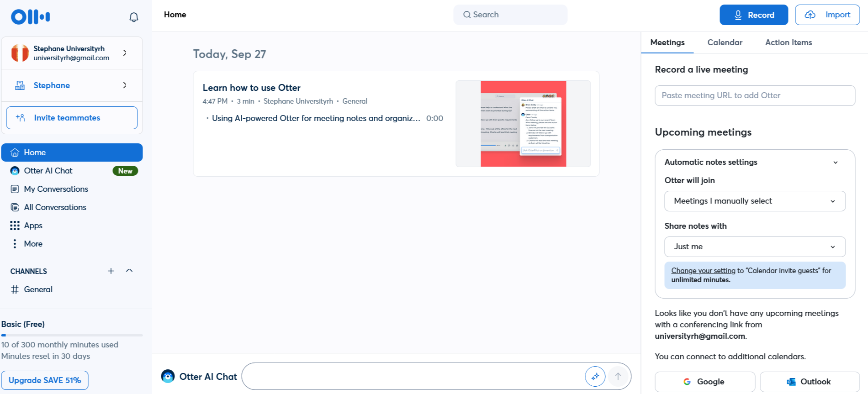Open the Apps page
Viewport: 868px width, 394px height.
tap(72, 226)
